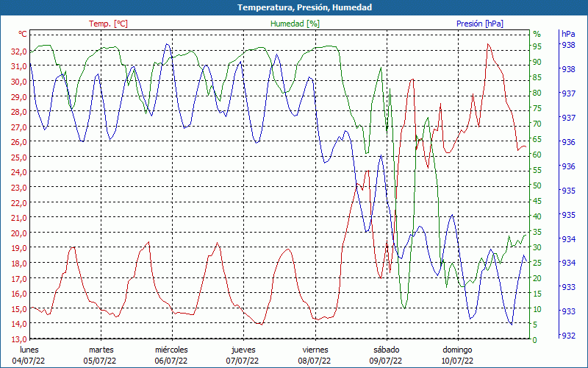The width and height of the screenshot is (588, 368).
Task: Click the '13,0' temperature axis value
Action: tap(19, 339)
